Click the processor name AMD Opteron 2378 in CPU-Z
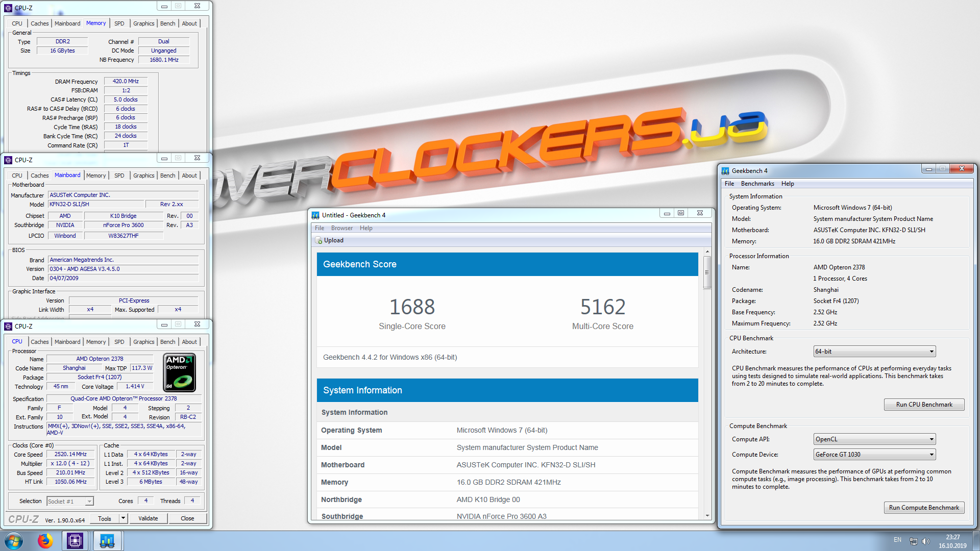This screenshot has width=980, height=551. point(100,359)
